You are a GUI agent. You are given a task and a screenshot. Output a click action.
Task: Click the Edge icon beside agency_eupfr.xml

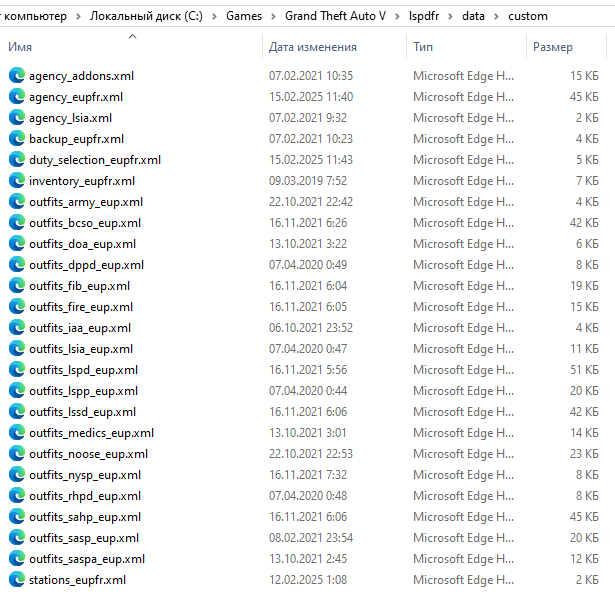click(x=17, y=96)
